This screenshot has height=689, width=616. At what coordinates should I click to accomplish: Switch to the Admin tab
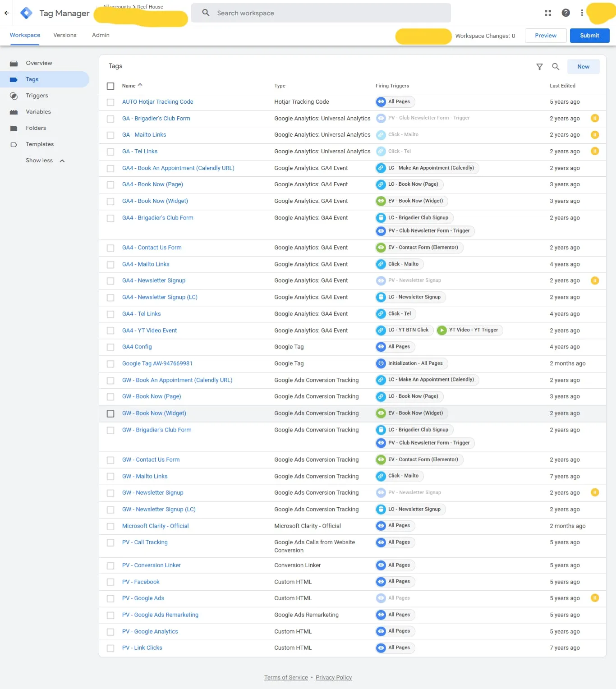tap(101, 35)
